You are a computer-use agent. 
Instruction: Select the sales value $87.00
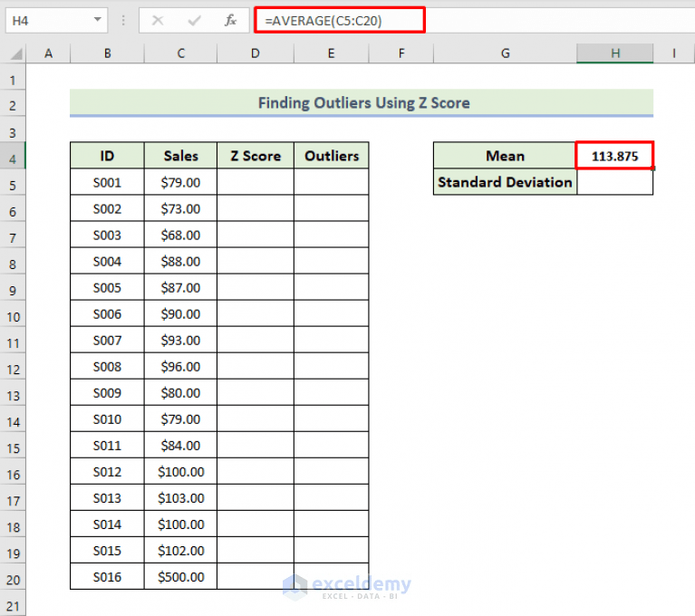coord(181,287)
